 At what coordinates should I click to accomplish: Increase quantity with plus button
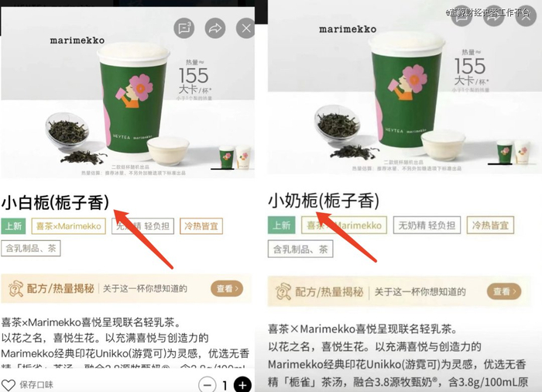click(242, 385)
